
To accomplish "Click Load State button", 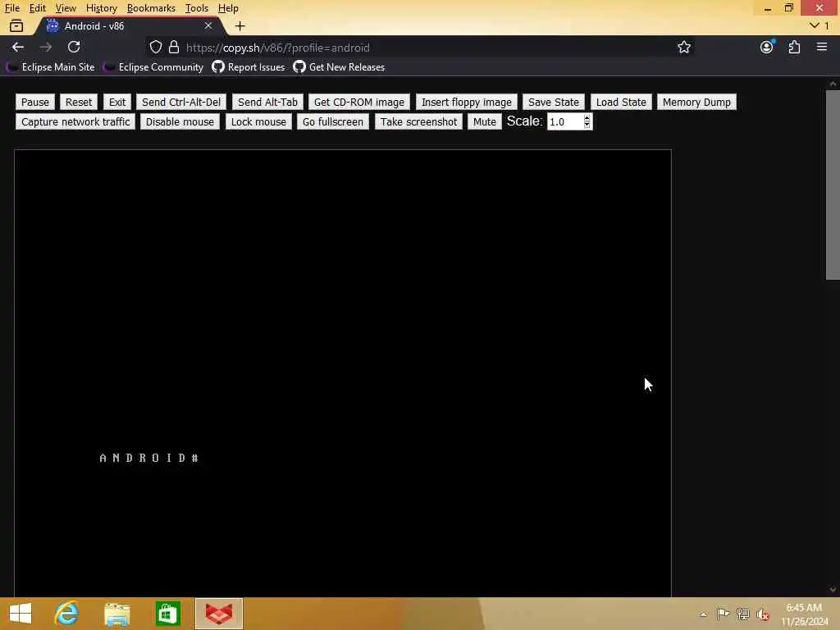I will click(622, 102).
